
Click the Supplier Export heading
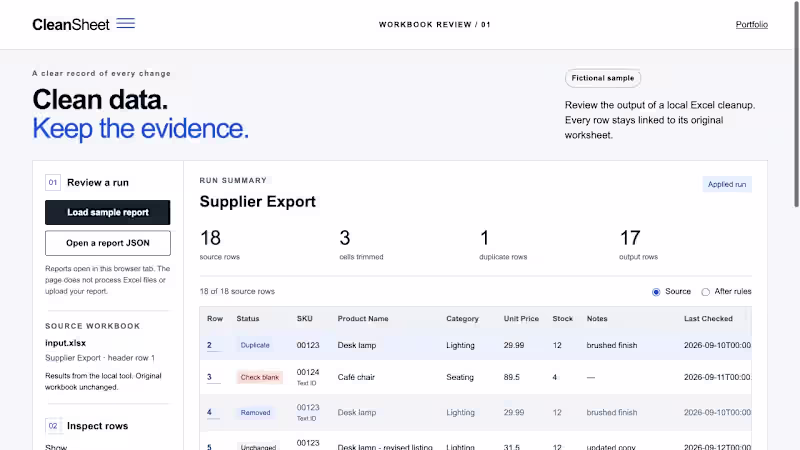point(258,202)
